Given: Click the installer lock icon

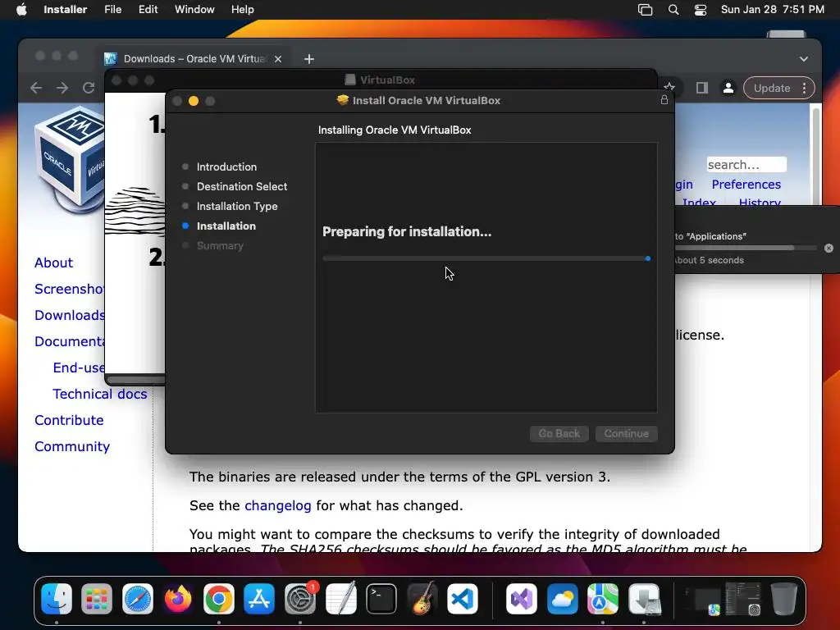Looking at the screenshot, I should pyautogui.click(x=664, y=100).
